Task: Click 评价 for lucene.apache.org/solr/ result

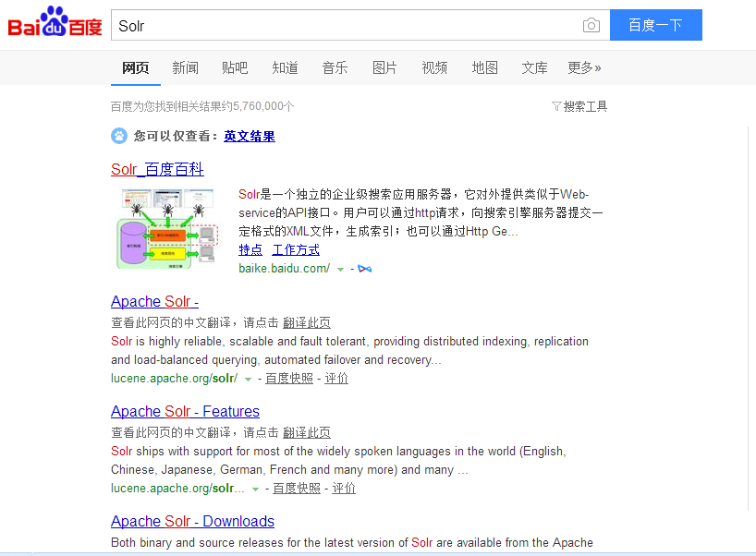Action: [336, 379]
